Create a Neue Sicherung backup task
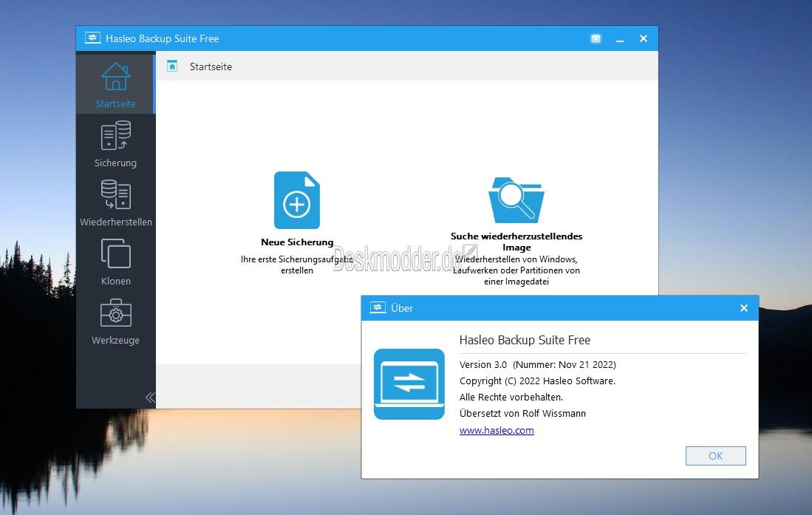812x515 pixels. [297, 200]
